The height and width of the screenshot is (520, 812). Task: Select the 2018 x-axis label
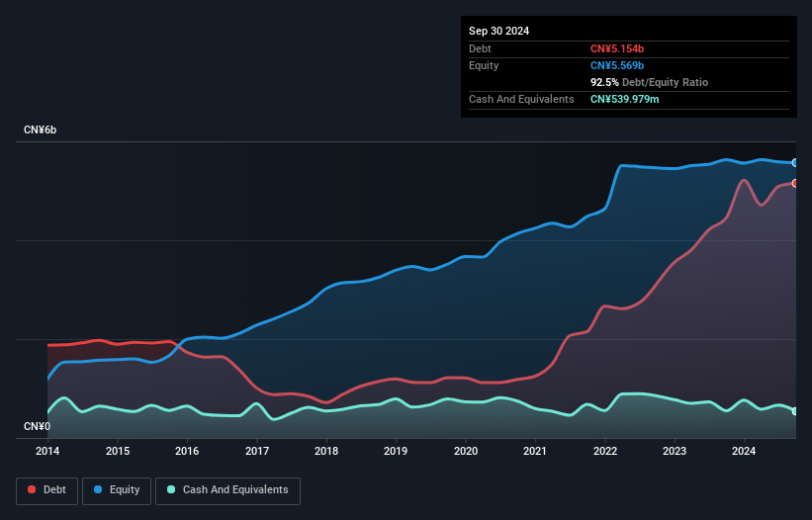coord(326,451)
